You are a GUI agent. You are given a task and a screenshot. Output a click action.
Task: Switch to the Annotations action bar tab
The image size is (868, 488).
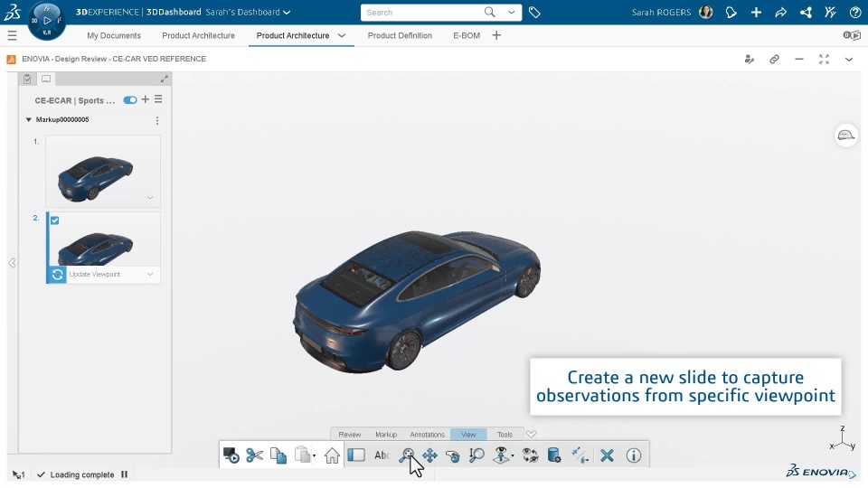pos(428,435)
